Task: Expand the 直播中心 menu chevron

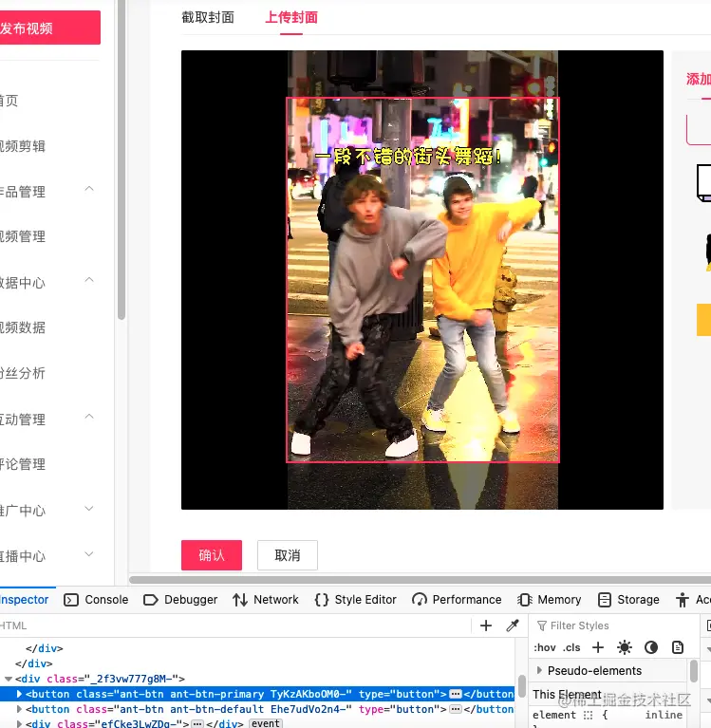Action: 89,554
